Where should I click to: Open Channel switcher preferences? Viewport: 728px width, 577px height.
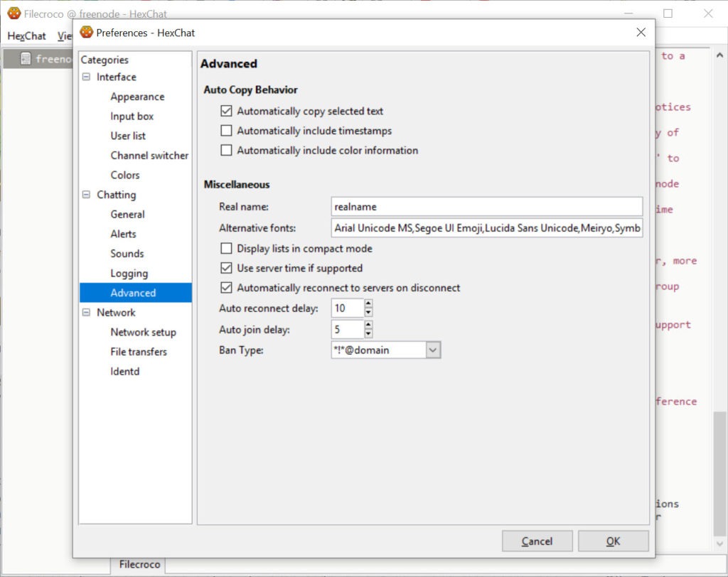pos(149,155)
